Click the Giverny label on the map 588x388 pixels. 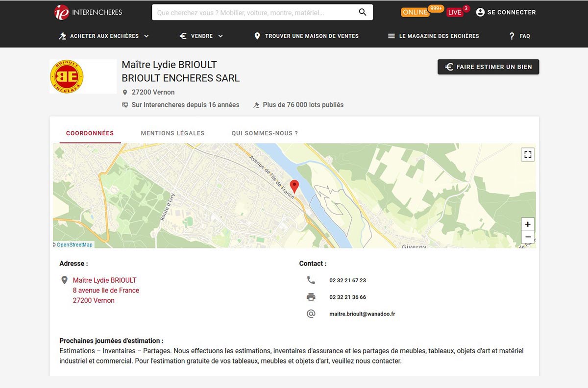[x=414, y=246]
